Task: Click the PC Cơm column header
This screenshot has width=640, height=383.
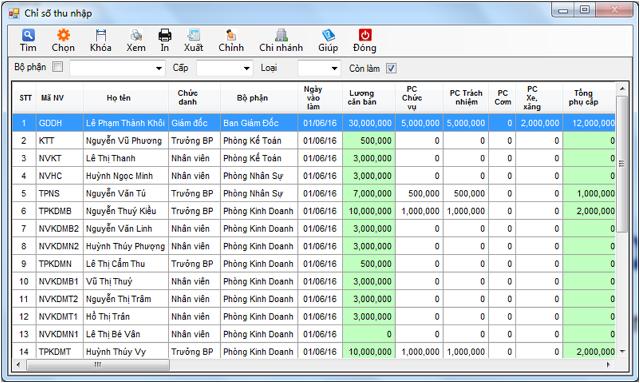Action: click(502, 98)
